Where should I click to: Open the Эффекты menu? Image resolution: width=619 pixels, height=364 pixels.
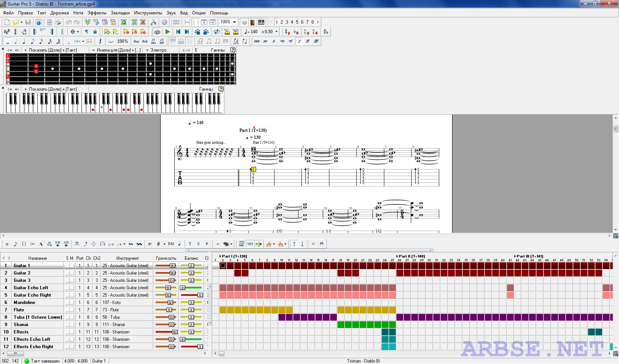pos(97,13)
